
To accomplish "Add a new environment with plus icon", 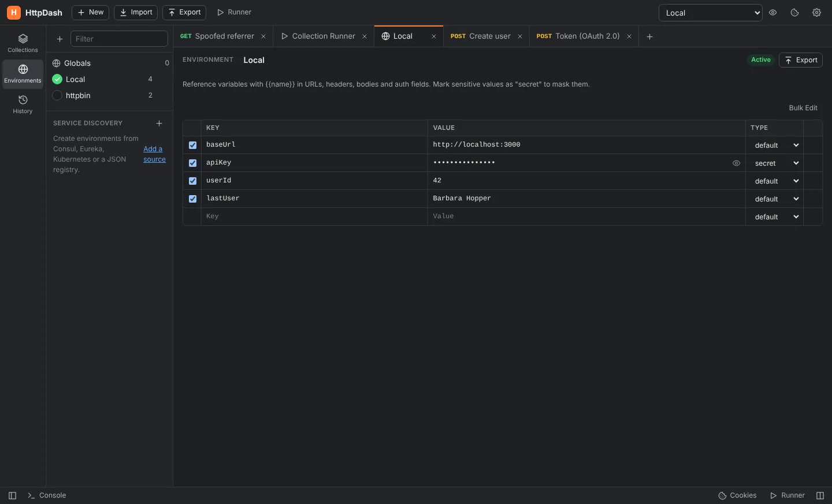I will [x=60, y=39].
